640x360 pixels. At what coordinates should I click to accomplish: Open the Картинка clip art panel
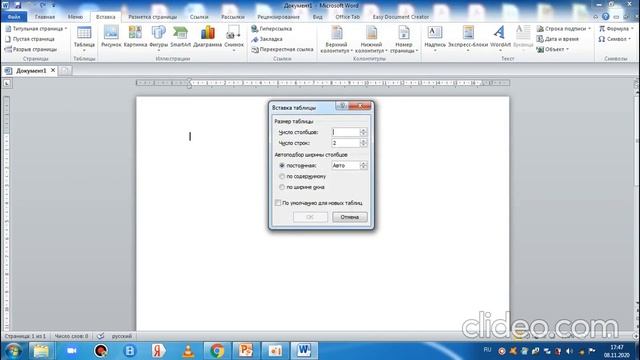point(135,37)
